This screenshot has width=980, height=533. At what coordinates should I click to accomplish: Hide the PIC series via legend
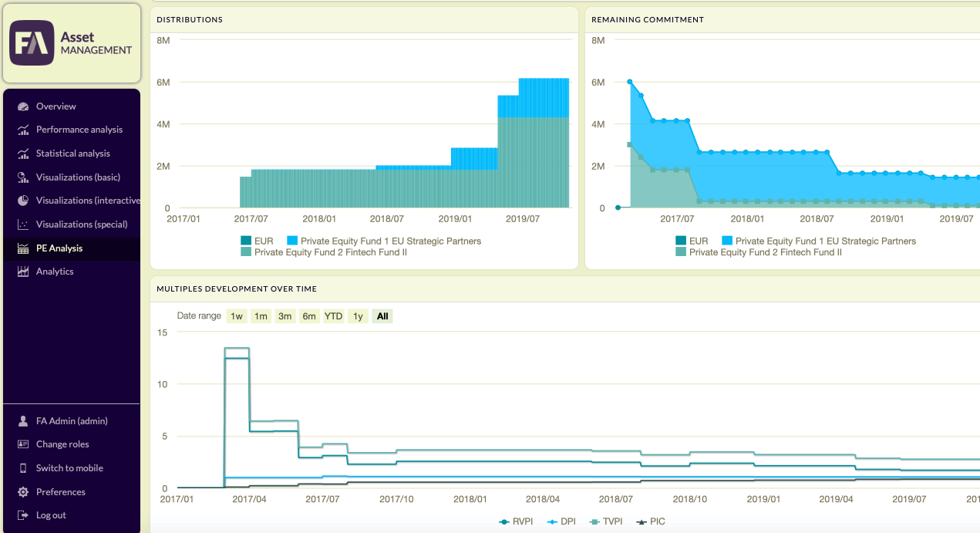tap(650, 521)
